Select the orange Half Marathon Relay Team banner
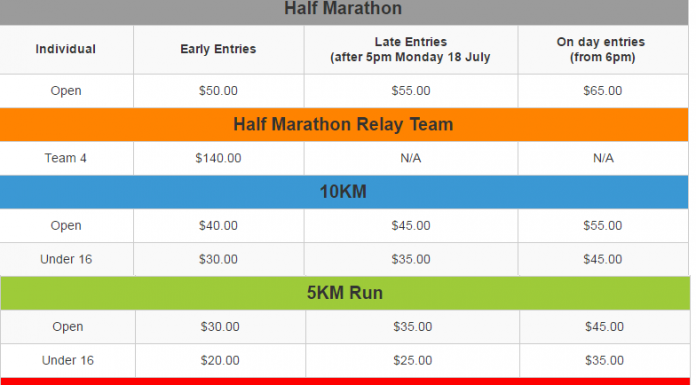Viewport: 696px width, 385px height. click(344, 124)
